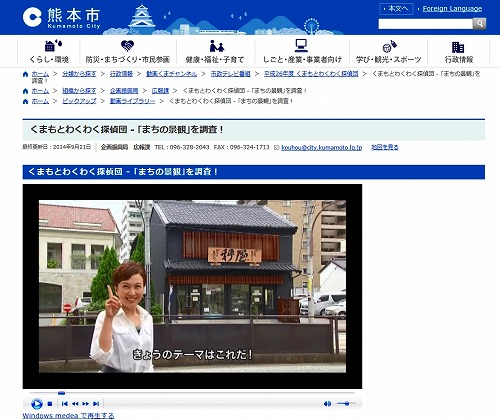Open the 健康・福祉・子育て menu
Image resolution: width=500 pixels, height=420 pixels.
coord(215,51)
